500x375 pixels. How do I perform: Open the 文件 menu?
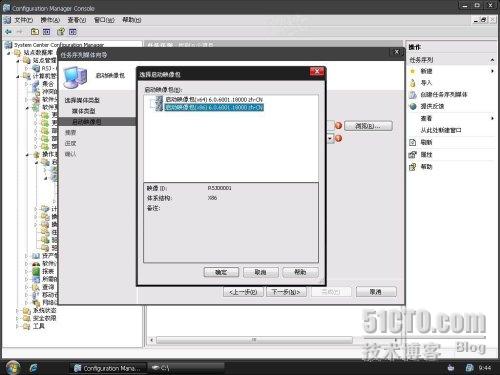(23, 20)
